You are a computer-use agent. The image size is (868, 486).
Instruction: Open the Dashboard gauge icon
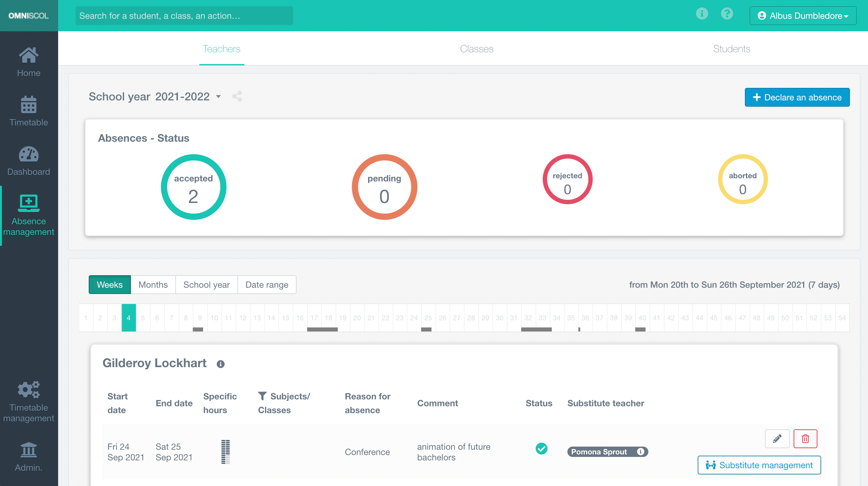pyautogui.click(x=29, y=155)
